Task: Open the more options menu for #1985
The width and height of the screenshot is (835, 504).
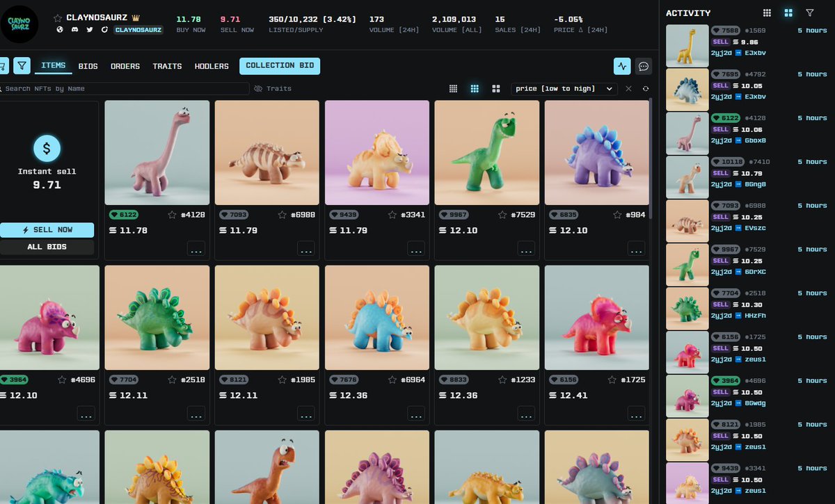Action: point(306,414)
